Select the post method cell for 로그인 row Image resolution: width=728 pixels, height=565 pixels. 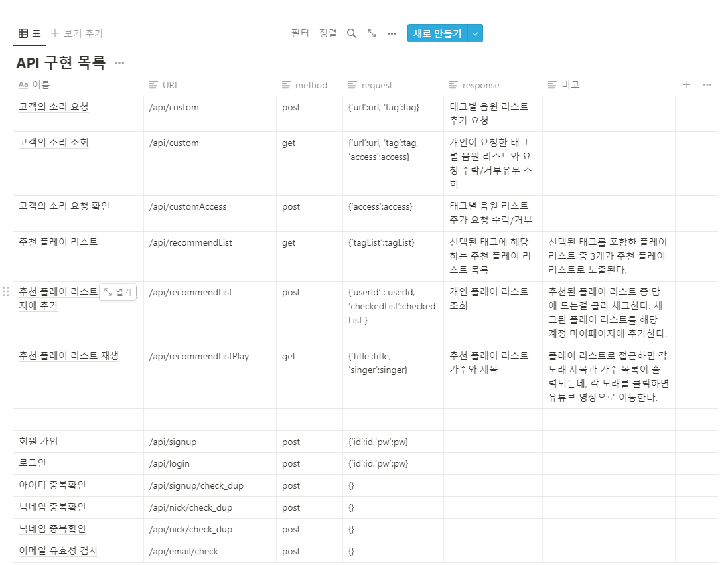(x=310, y=463)
